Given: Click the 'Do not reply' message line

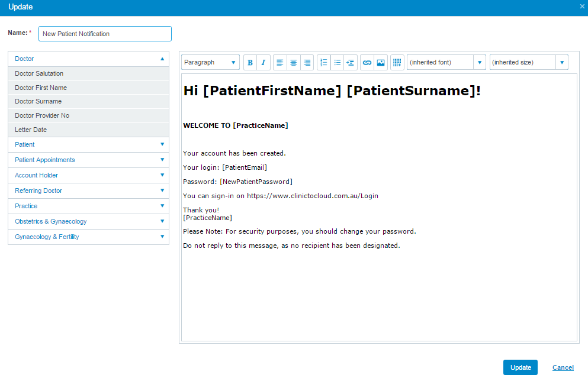Looking at the screenshot, I should coord(291,246).
